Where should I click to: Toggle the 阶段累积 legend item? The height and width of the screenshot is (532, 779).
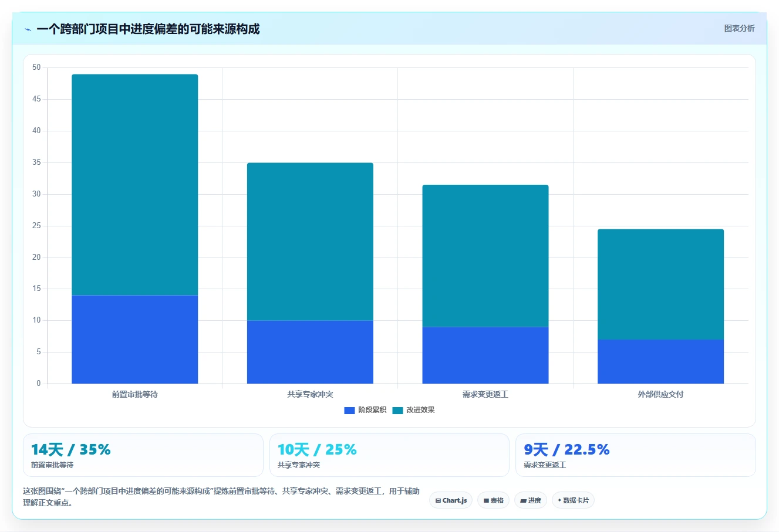coord(365,410)
